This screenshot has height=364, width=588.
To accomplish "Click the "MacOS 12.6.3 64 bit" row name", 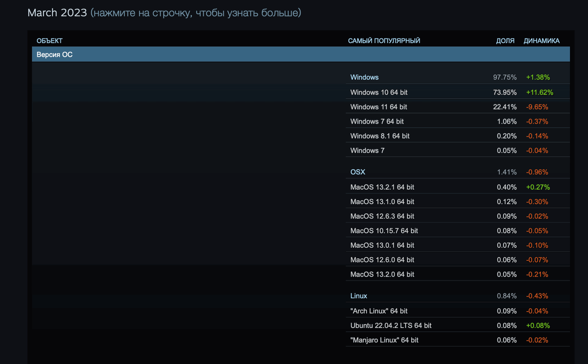I will tap(382, 216).
